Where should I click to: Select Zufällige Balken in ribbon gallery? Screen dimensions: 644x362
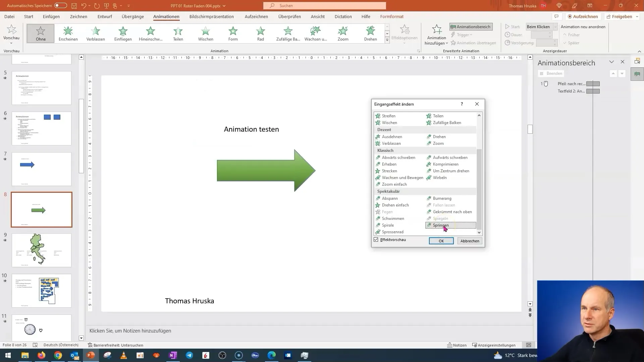(x=288, y=34)
